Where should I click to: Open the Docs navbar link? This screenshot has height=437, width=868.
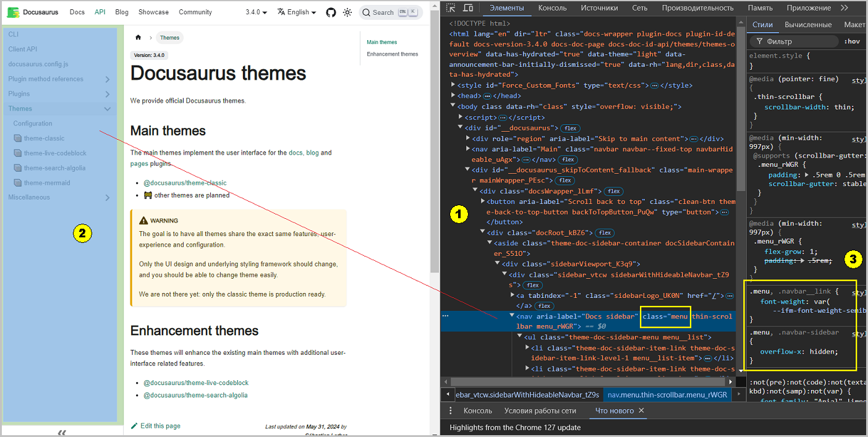pos(77,12)
